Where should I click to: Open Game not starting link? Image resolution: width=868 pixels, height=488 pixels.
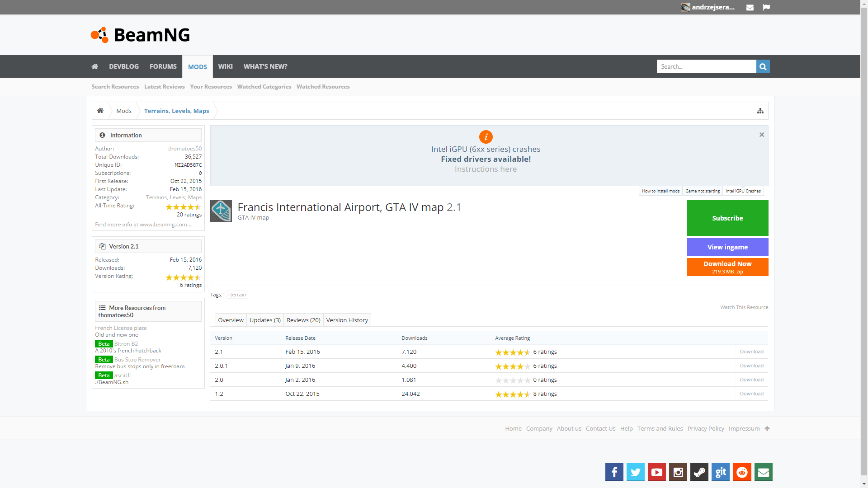[x=703, y=191]
